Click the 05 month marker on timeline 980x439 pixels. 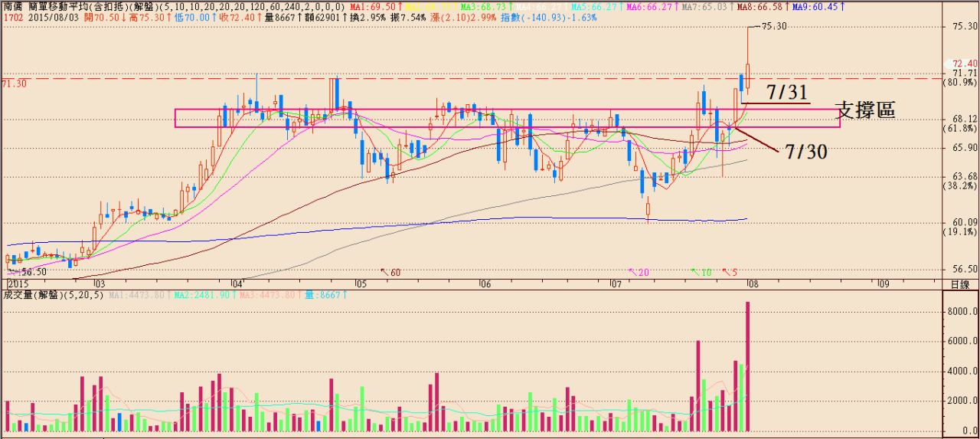[x=361, y=283]
